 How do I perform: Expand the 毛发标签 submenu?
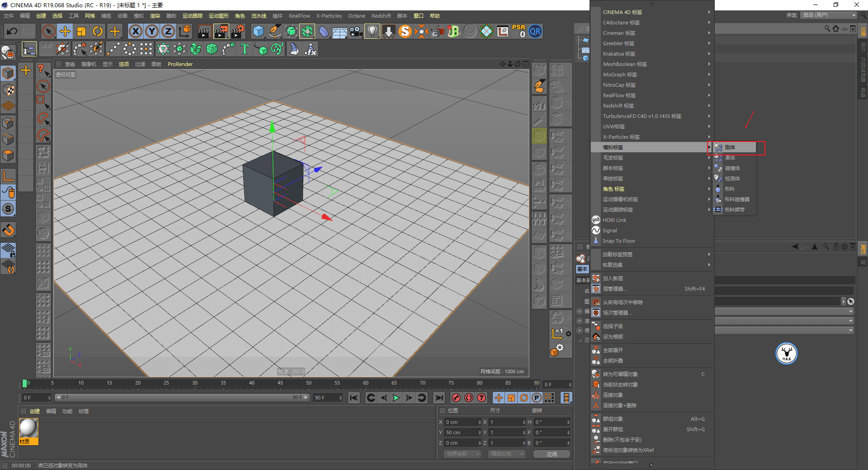tap(652, 158)
